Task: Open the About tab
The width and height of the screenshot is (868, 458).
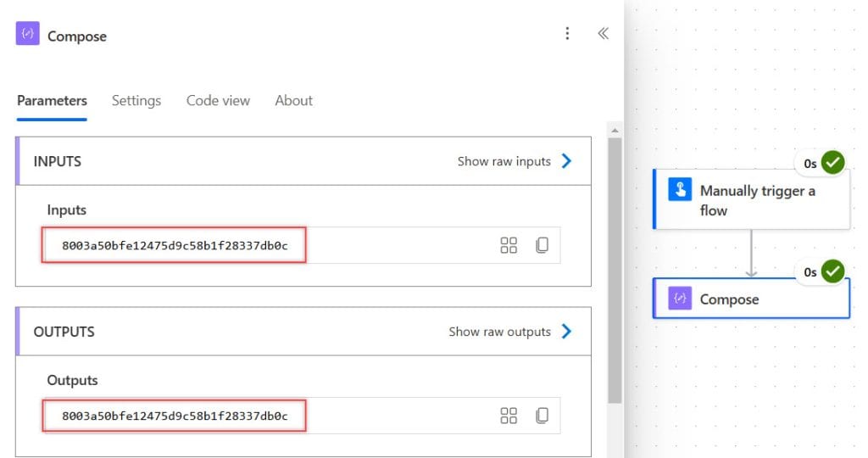Action: point(294,101)
